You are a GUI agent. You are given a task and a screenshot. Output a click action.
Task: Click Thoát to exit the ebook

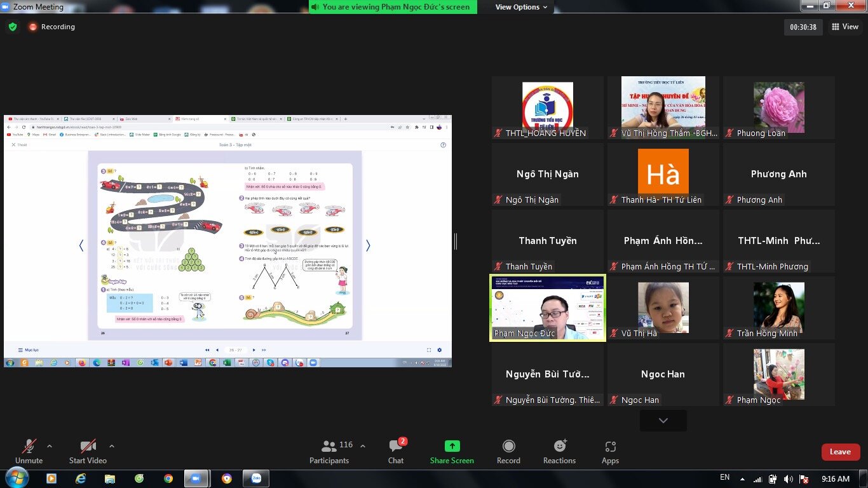tap(19, 144)
